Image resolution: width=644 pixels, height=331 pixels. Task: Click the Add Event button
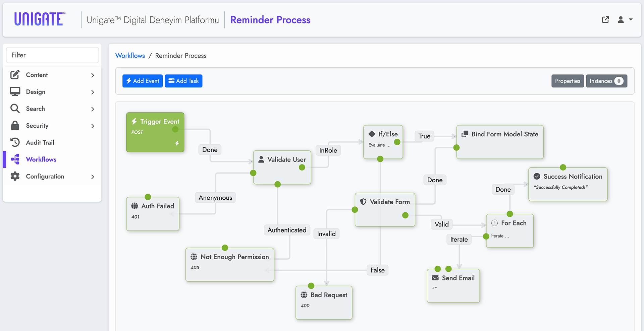pos(143,81)
